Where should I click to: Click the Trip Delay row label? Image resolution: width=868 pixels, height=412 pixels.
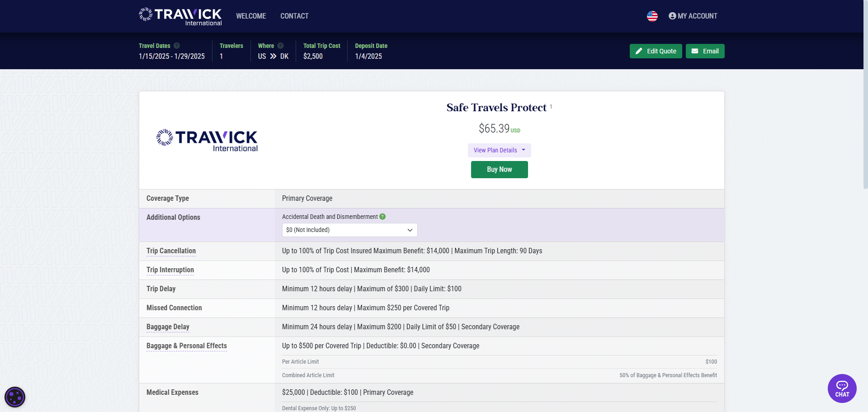pyautogui.click(x=161, y=289)
